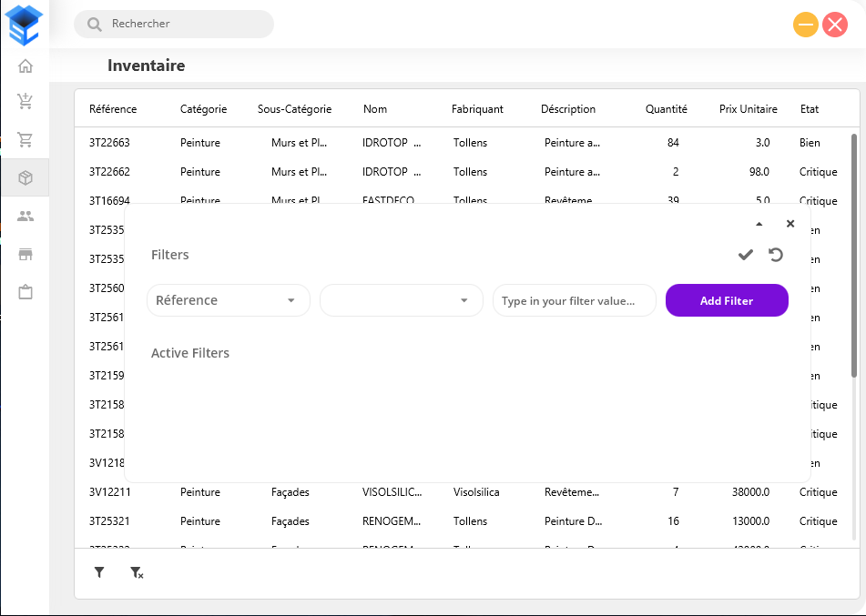Open the empty operator dropdown

coord(401,300)
